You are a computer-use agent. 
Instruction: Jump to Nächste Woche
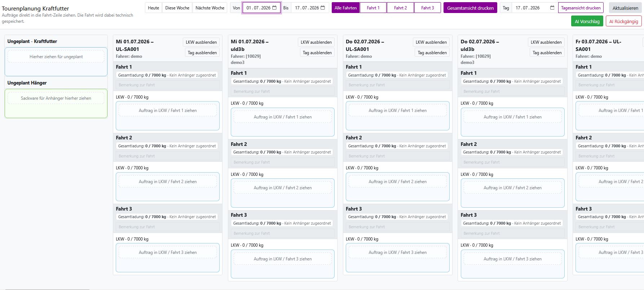[210, 8]
